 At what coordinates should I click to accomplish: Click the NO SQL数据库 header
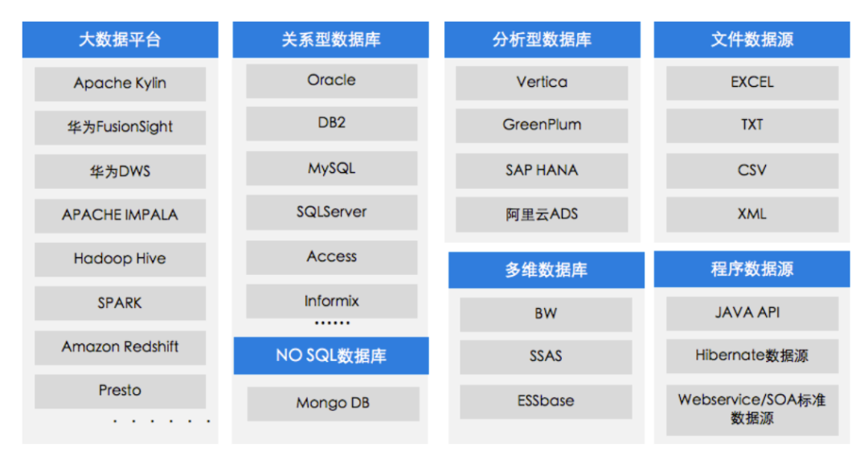(330, 355)
